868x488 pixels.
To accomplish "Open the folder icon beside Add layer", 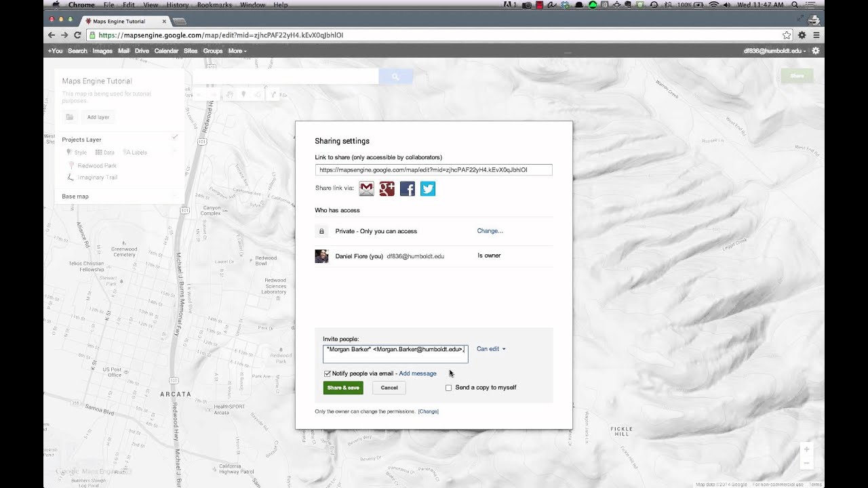I will [70, 117].
